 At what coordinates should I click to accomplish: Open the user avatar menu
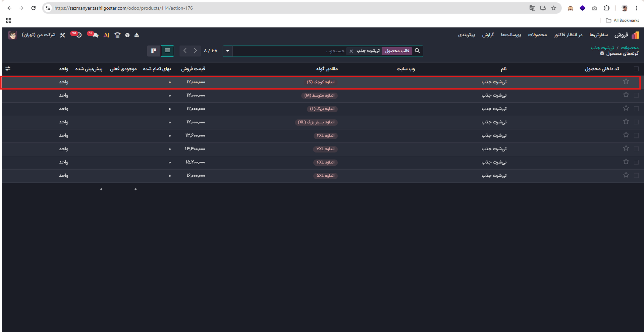point(13,35)
